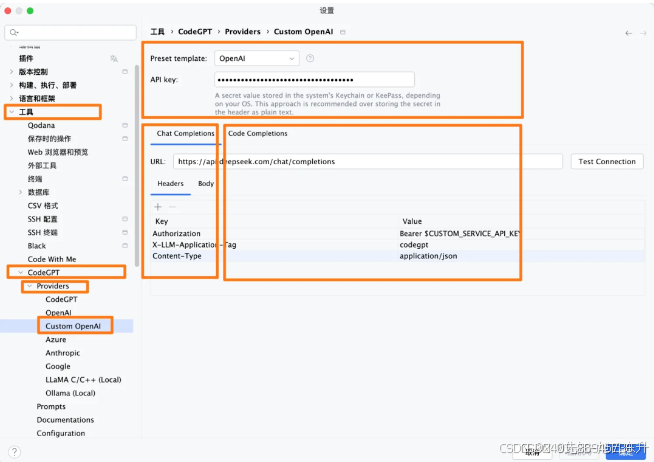This screenshot has height=462, width=654.
Task: Switch to the Headers tab
Action: (x=170, y=183)
